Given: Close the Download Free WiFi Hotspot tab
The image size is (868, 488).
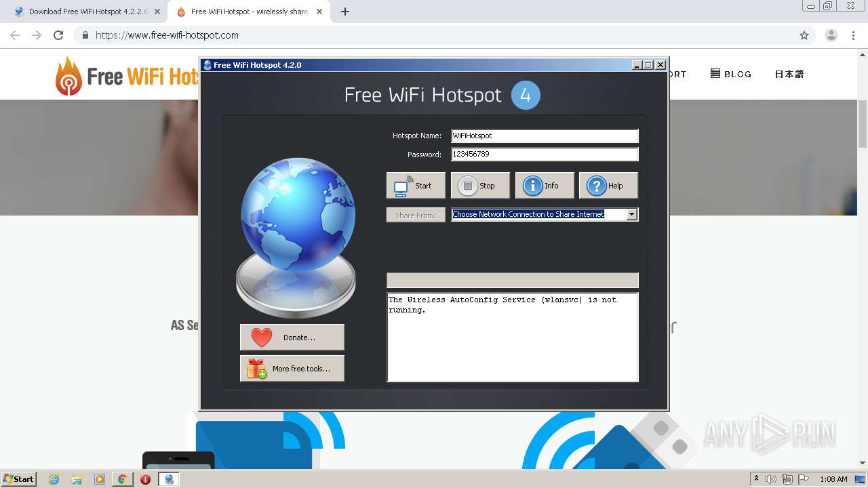Looking at the screenshot, I should [x=157, y=12].
